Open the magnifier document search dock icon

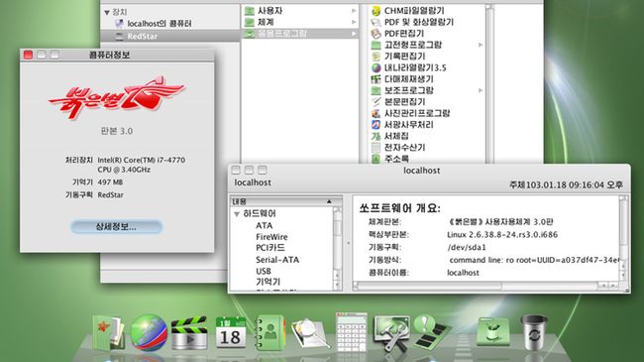pyautogui.click(x=310, y=333)
